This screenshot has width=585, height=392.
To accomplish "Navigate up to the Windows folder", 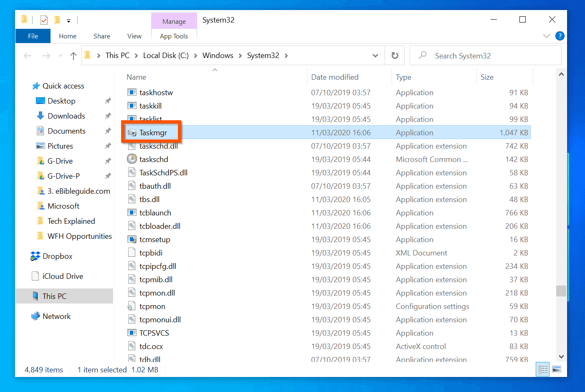I will click(73, 55).
